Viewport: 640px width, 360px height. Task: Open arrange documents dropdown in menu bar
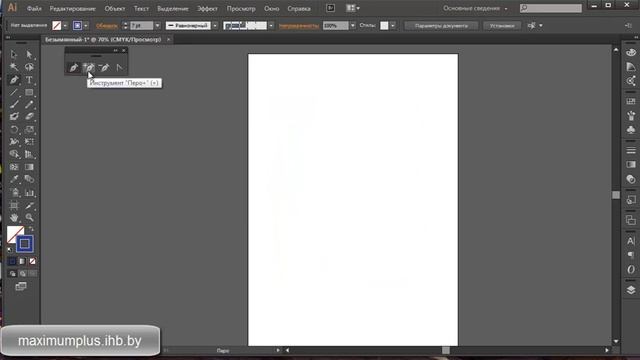point(353,8)
